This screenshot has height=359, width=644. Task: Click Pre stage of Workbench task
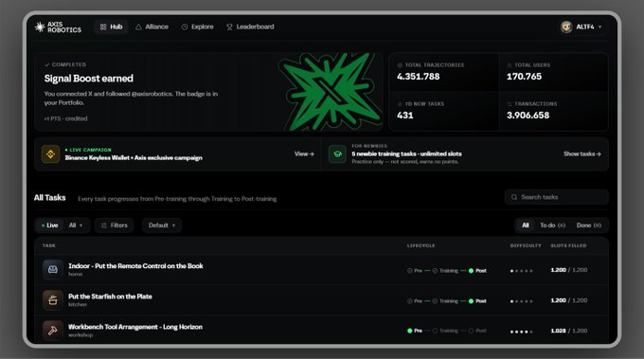pyautogui.click(x=415, y=331)
